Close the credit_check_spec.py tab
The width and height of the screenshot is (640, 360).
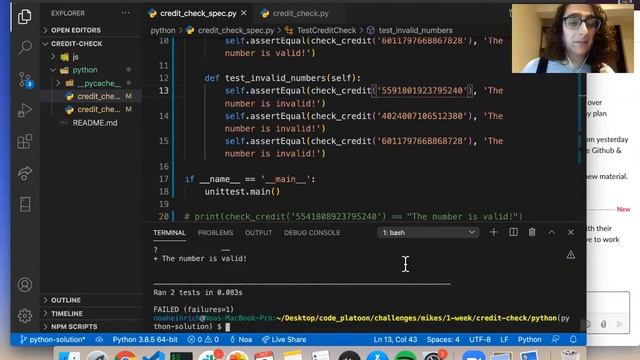pos(244,13)
